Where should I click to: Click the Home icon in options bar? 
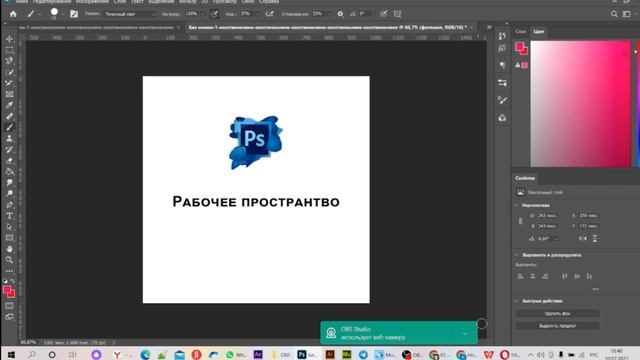tap(13, 14)
